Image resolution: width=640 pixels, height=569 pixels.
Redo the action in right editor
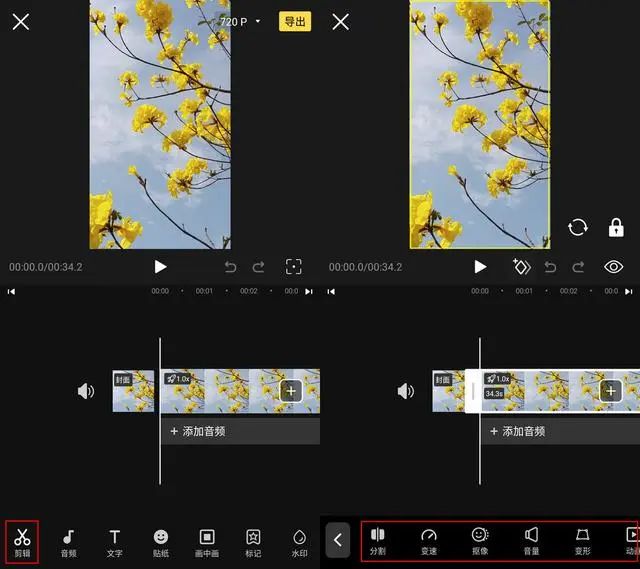[x=578, y=267]
